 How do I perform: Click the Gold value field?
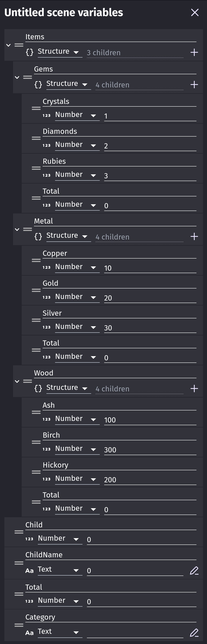pos(150,298)
